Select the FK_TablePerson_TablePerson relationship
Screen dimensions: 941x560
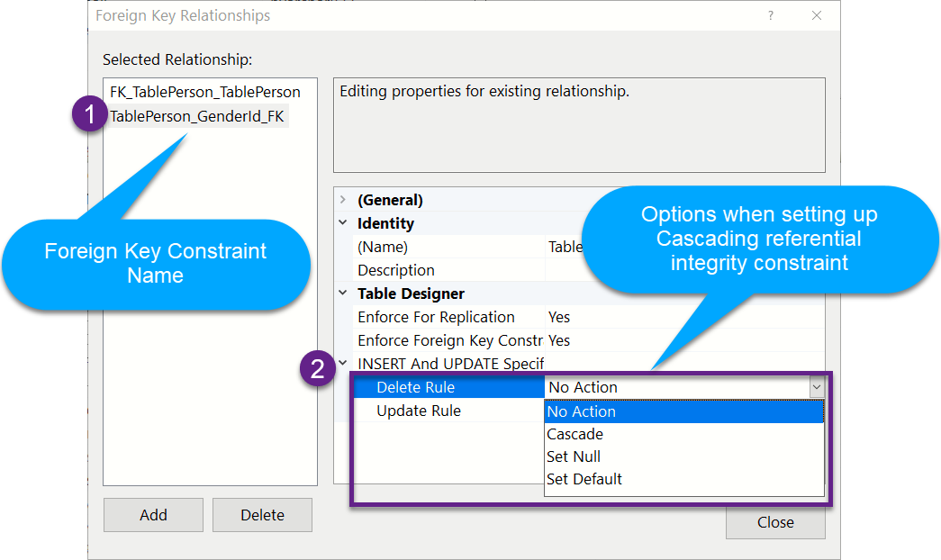204,92
